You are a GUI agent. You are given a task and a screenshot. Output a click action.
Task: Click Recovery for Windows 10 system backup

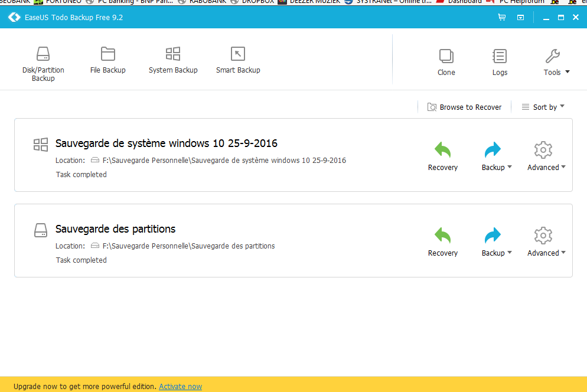click(x=442, y=156)
